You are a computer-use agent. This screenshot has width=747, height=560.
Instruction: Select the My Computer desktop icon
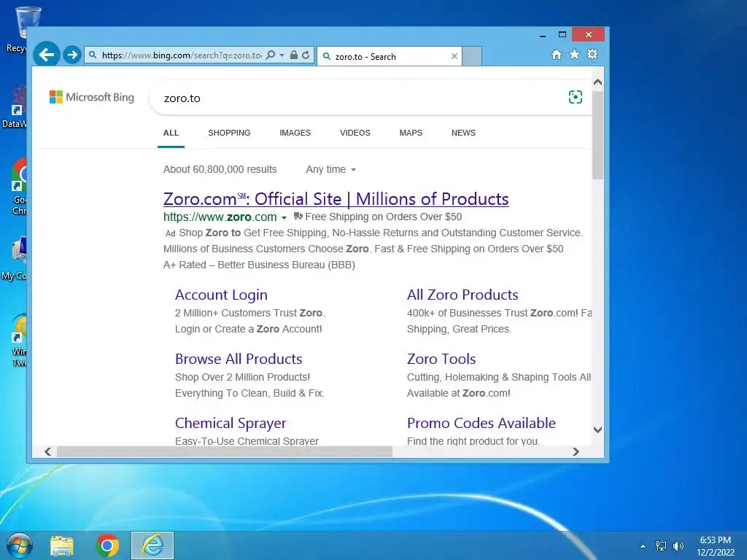15,258
